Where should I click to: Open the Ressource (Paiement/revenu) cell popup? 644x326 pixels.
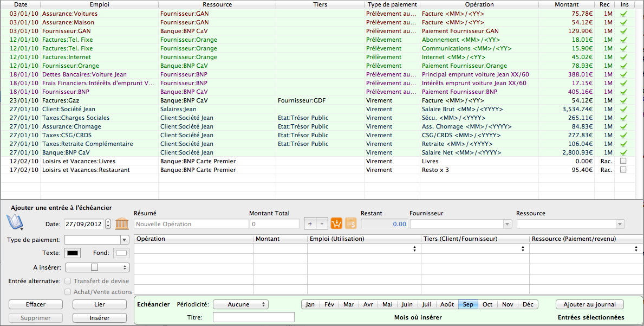(x=636, y=249)
